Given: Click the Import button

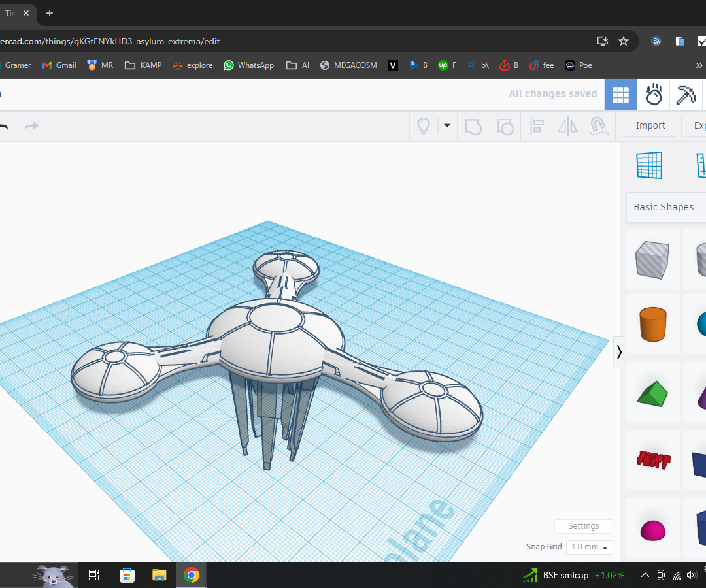Looking at the screenshot, I should 650,125.
